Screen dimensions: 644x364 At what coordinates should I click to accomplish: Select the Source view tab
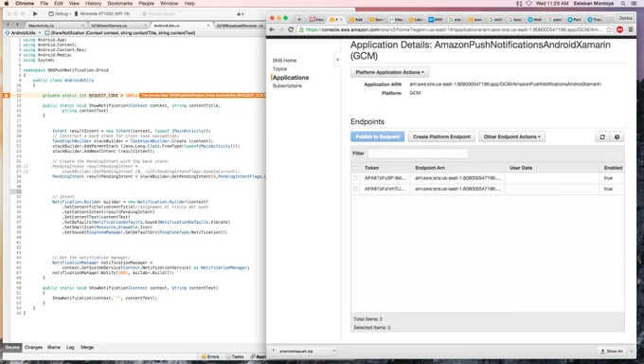[12, 348]
